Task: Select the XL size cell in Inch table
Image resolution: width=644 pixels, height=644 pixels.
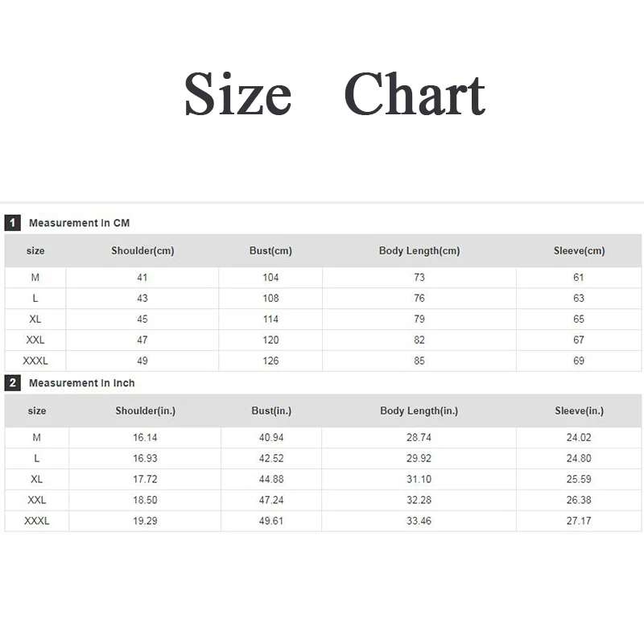Action: click(x=36, y=479)
